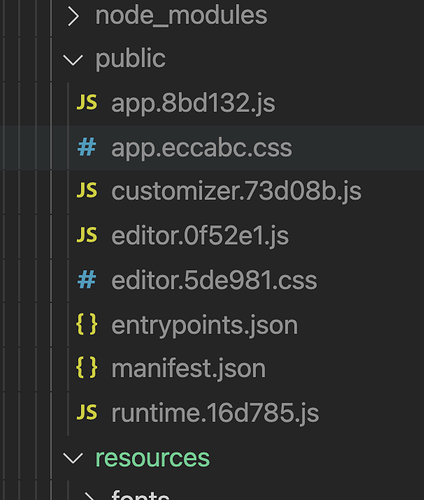424x500 pixels.
Task: Click the CSS hash icon beside app.eccabc.css
Action: (87, 147)
